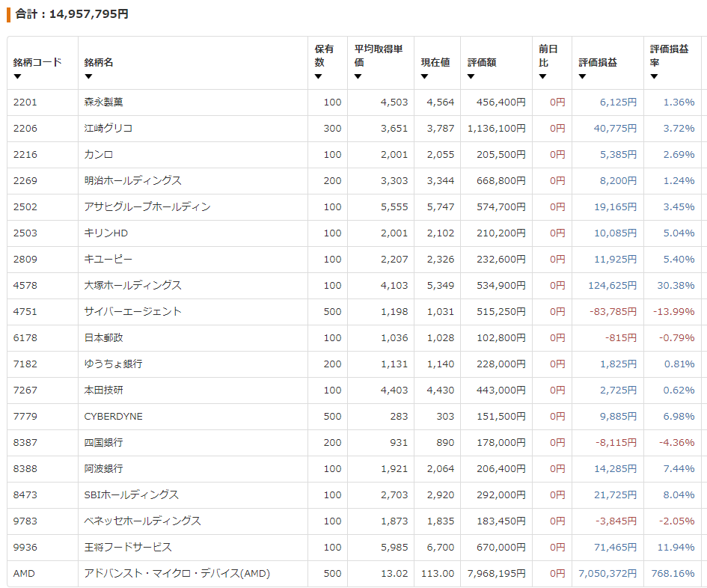Screen dimensions: 707x588
Task: Sort by 前日比 using its arrow
Action: pos(542,76)
